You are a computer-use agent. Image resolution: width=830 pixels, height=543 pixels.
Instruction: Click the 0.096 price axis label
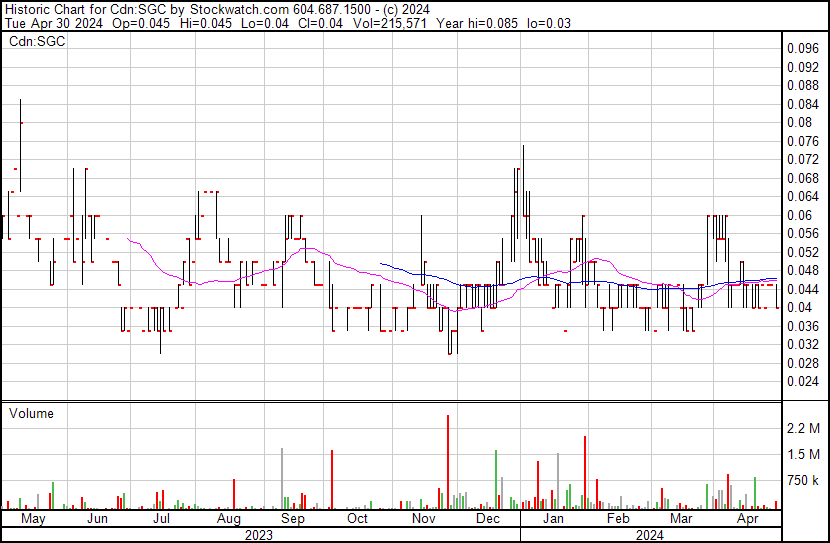coord(803,49)
